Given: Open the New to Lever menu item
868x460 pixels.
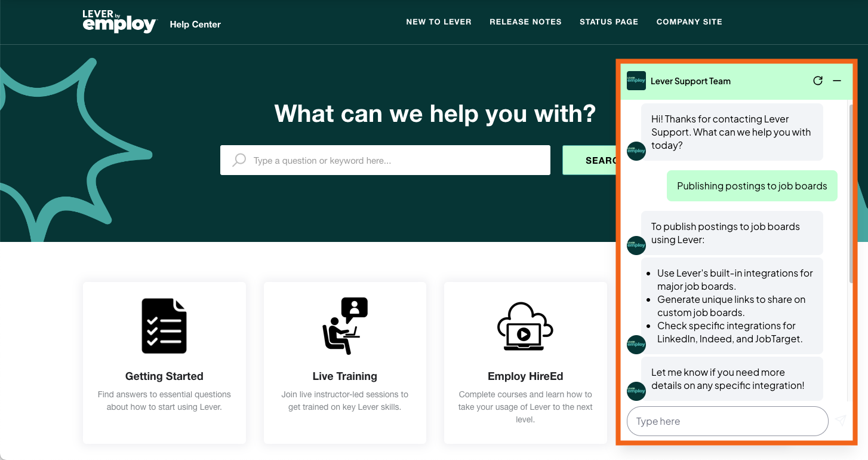Looking at the screenshot, I should point(439,22).
